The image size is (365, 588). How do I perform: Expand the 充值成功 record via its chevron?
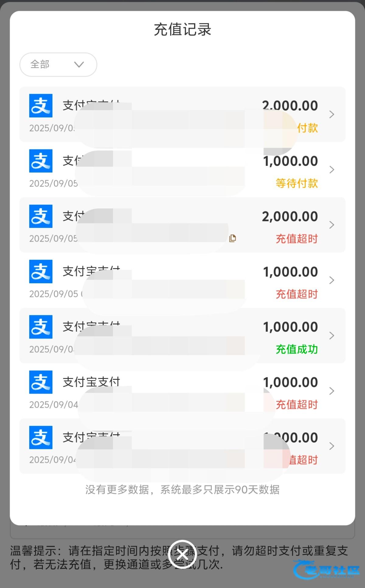point(332,336)
